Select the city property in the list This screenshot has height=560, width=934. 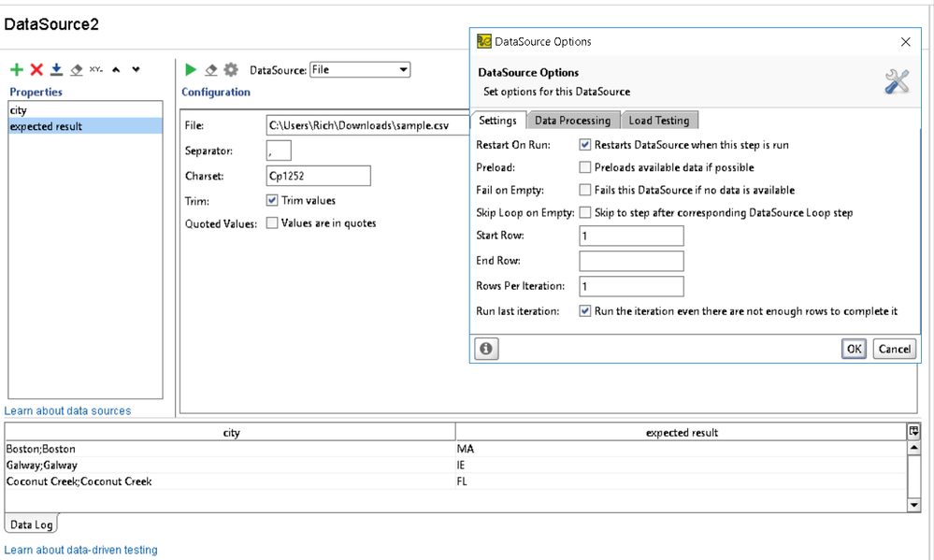pyautogui.click(x=19, y=110)
